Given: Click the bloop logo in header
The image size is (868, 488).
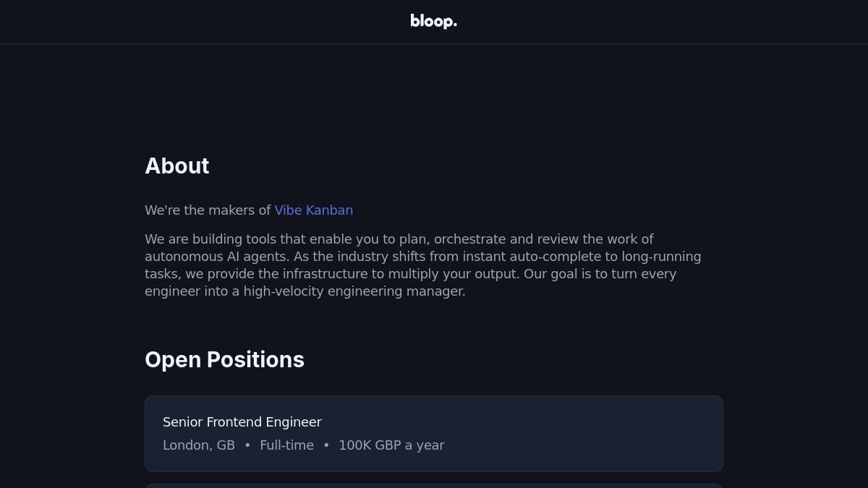Looking at the screenshot, I should [433, 22].
